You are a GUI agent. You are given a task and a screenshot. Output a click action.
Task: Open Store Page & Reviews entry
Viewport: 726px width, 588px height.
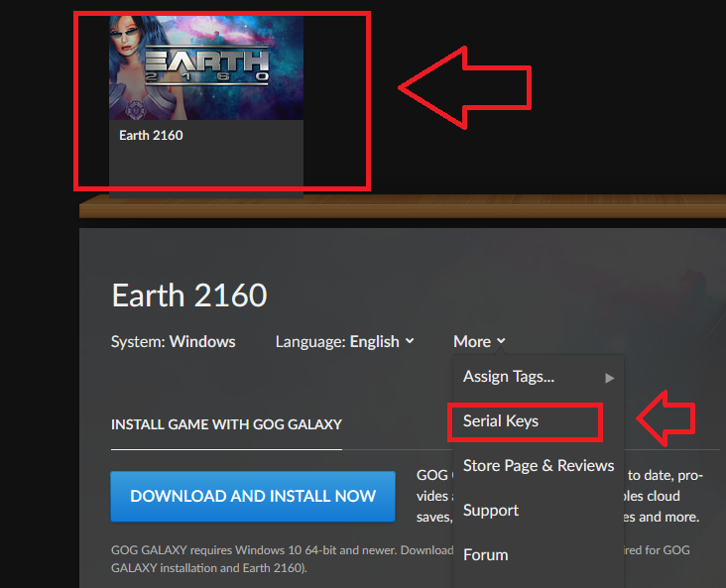tap(539, 466)
